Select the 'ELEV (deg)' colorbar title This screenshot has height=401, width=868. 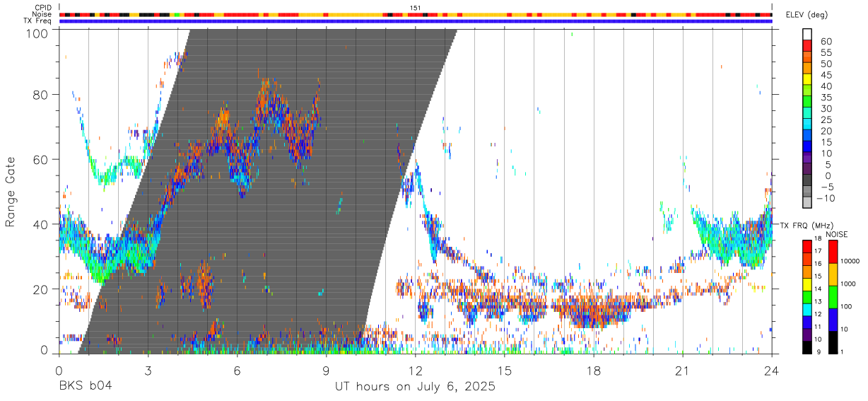pyautogui.click(x=807, y=15)
